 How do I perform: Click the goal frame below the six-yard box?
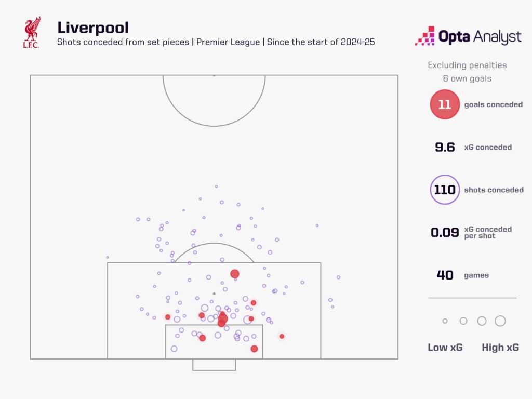click(214, 365)
